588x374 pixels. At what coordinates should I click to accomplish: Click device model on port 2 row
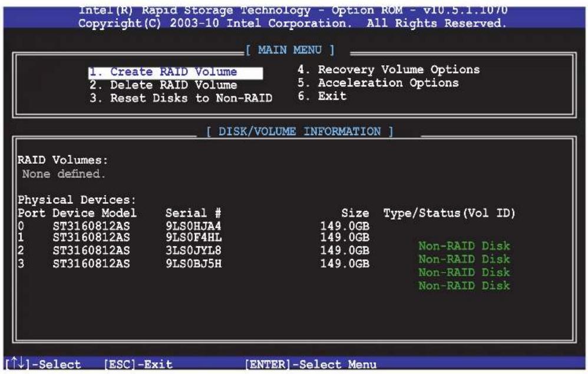click(91, 250)
